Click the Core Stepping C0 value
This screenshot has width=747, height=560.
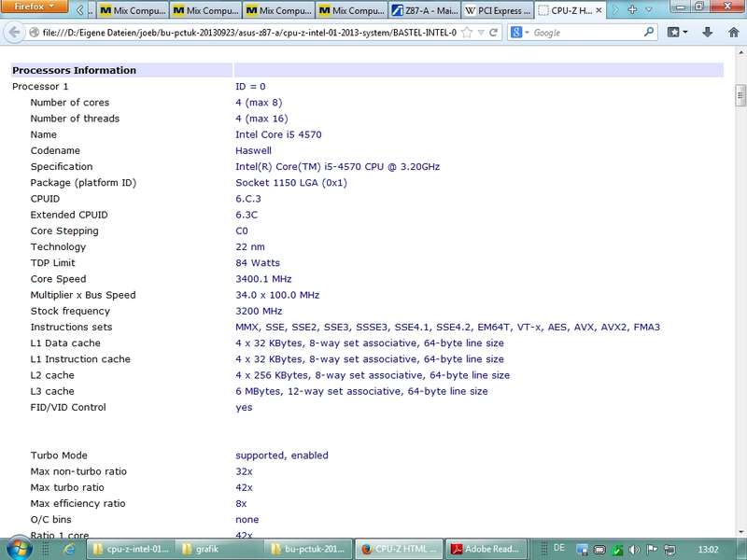242,231
